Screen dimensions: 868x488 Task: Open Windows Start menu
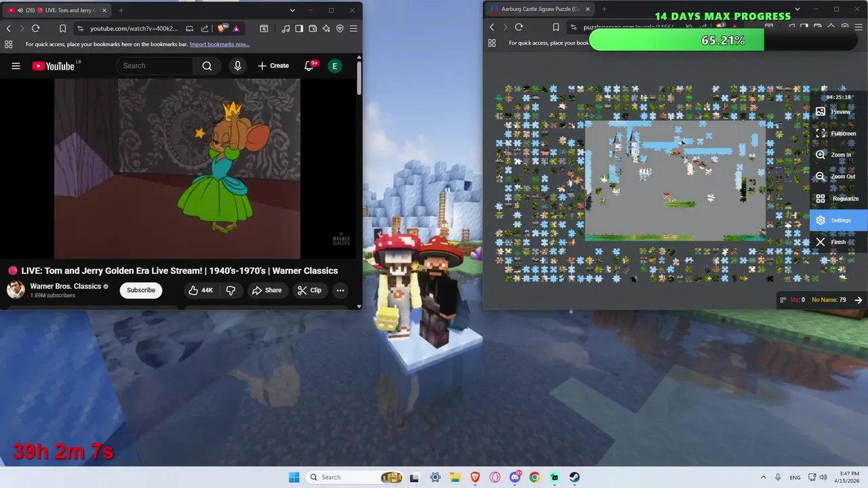tap(294, 477)
